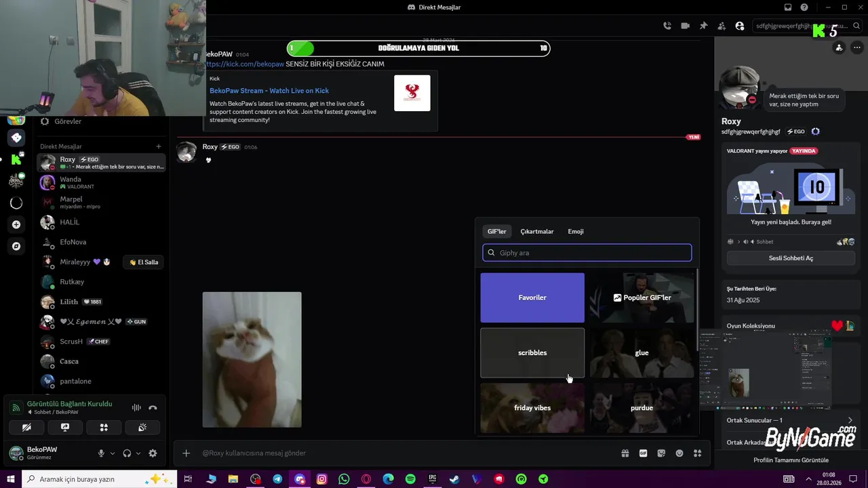Click Sesli Sohbeti Aç button

pos(791,258)
